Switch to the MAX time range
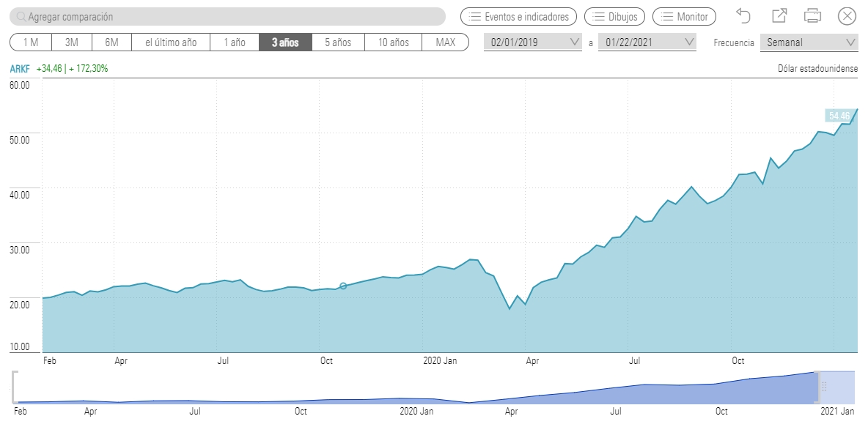 click(x=446, y=42)
